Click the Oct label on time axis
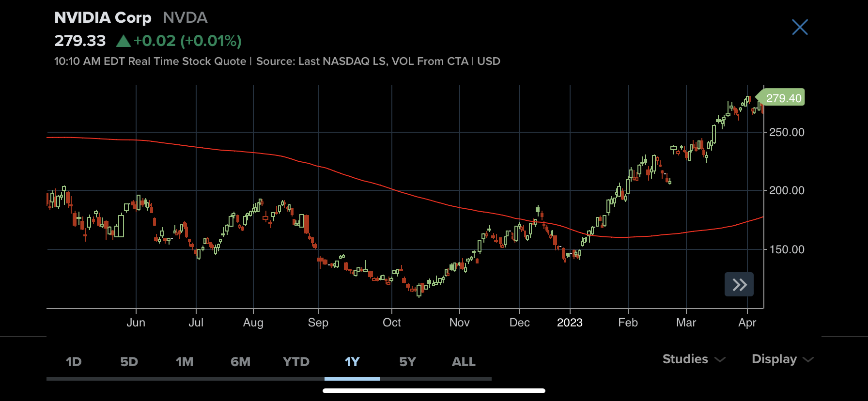Image resolution: width=868 pixels, height=401 pixels. 391,323
